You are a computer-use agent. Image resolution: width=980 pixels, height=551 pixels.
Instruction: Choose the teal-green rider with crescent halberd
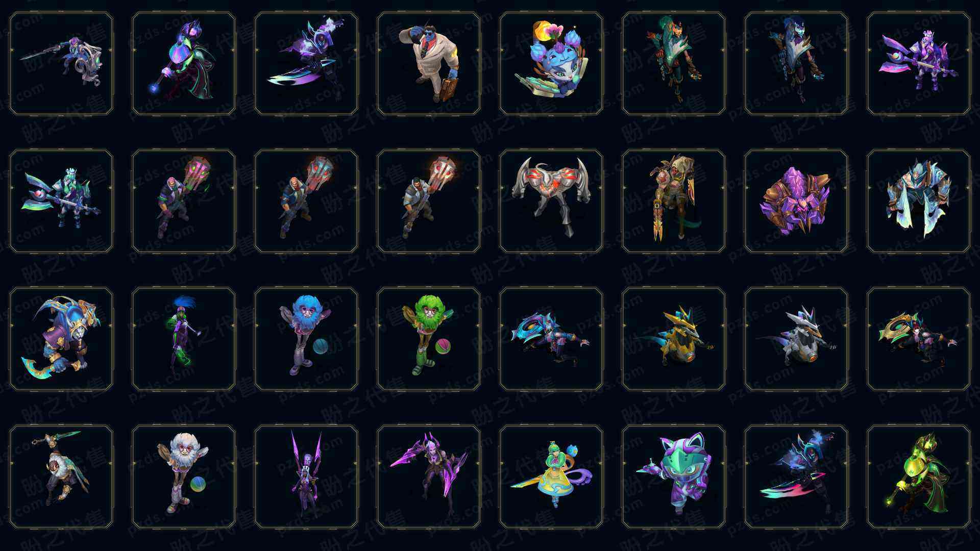(61, 201)
